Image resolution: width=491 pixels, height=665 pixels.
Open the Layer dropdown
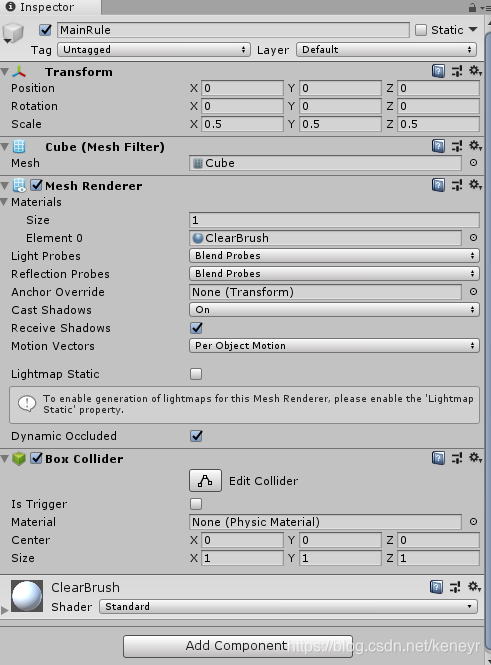[x=386, y=50]
